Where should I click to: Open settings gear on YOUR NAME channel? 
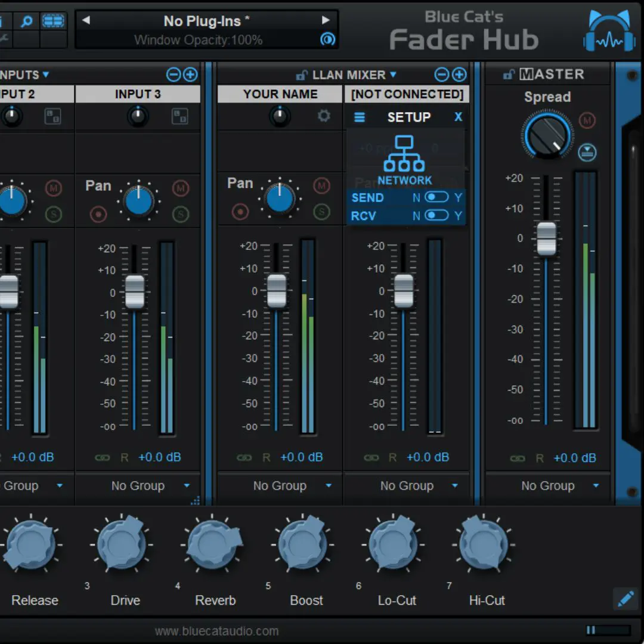pos(324,116)
